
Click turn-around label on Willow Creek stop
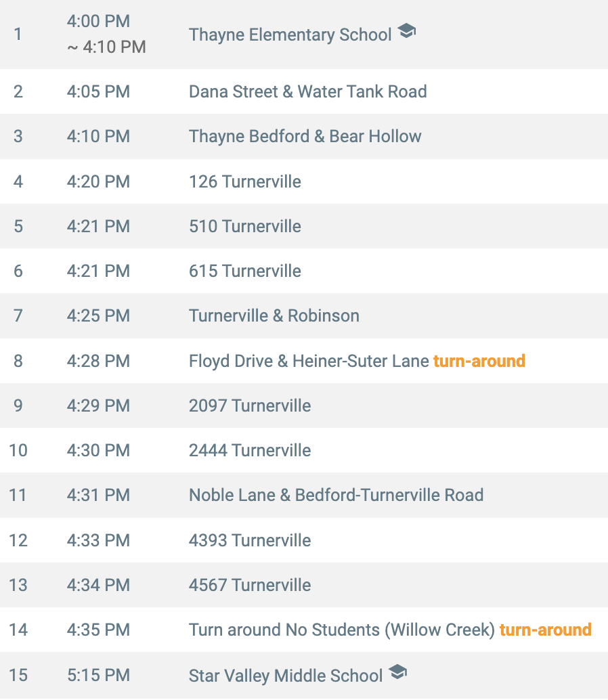coord(546,630)
